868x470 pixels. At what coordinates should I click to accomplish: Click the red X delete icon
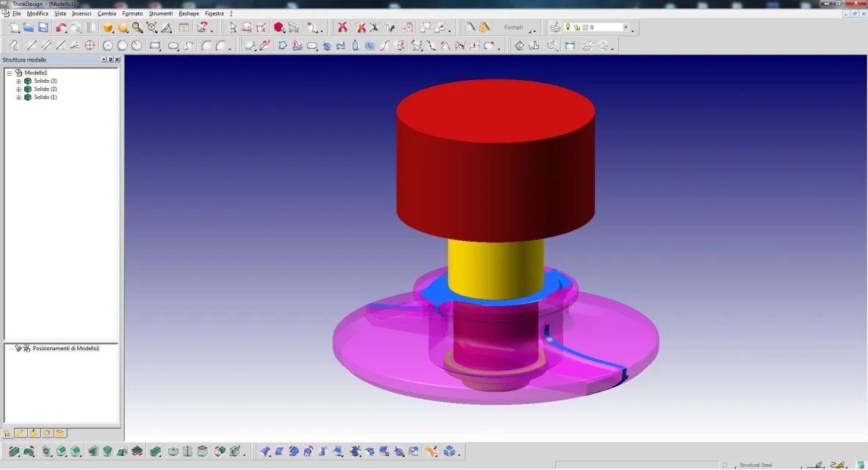tap(342, 28)
